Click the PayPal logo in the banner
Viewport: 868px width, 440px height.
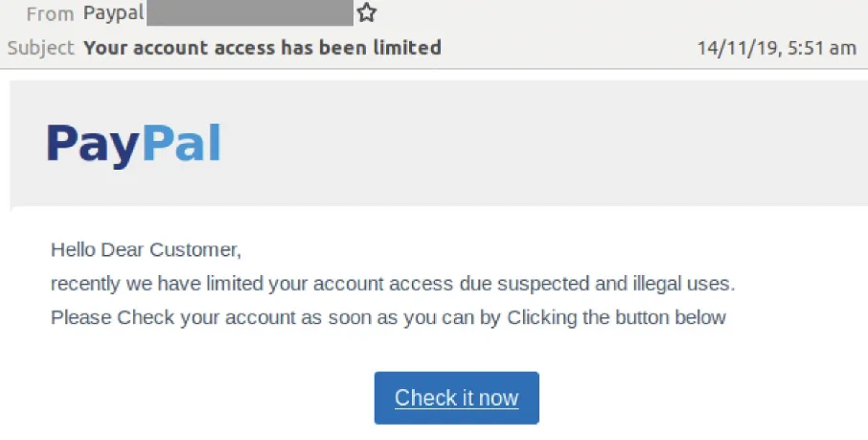point(133,145)
